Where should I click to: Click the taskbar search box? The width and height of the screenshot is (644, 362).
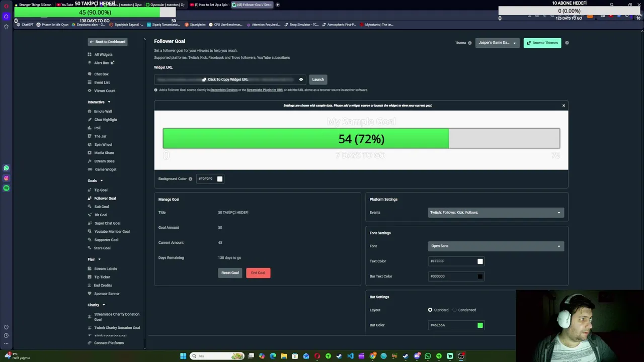(x=217, y=356)
